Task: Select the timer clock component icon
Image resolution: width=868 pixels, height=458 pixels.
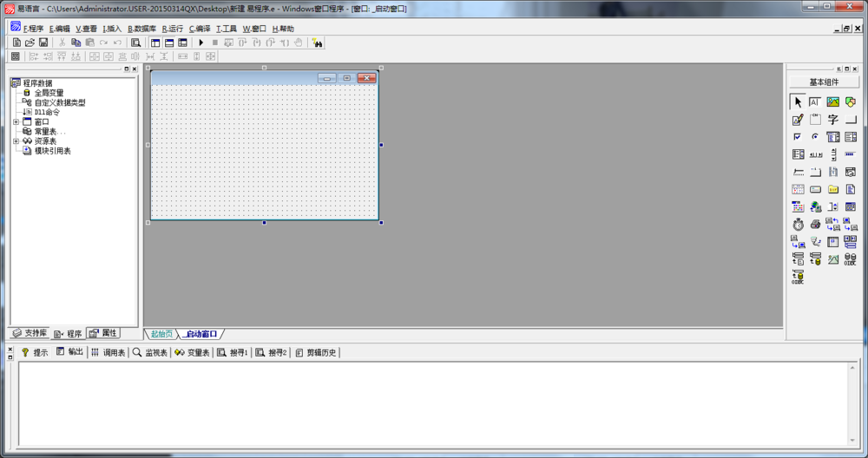Action: click(798, 224)
